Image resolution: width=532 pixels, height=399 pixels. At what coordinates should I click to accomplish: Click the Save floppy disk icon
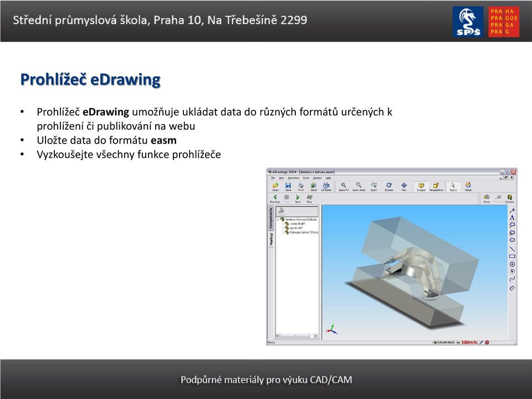tap(288, 186)
